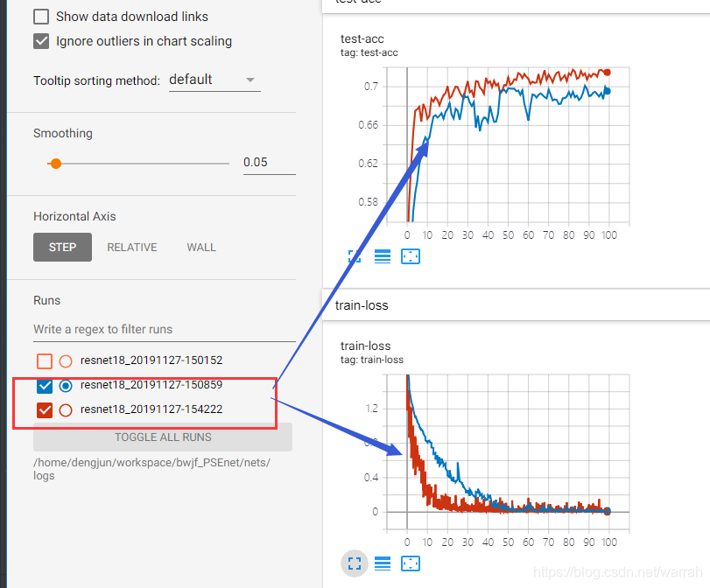
Task: Check the resnet18_20191127-150152 run checkbox
Action: click(x=45, y=360)
